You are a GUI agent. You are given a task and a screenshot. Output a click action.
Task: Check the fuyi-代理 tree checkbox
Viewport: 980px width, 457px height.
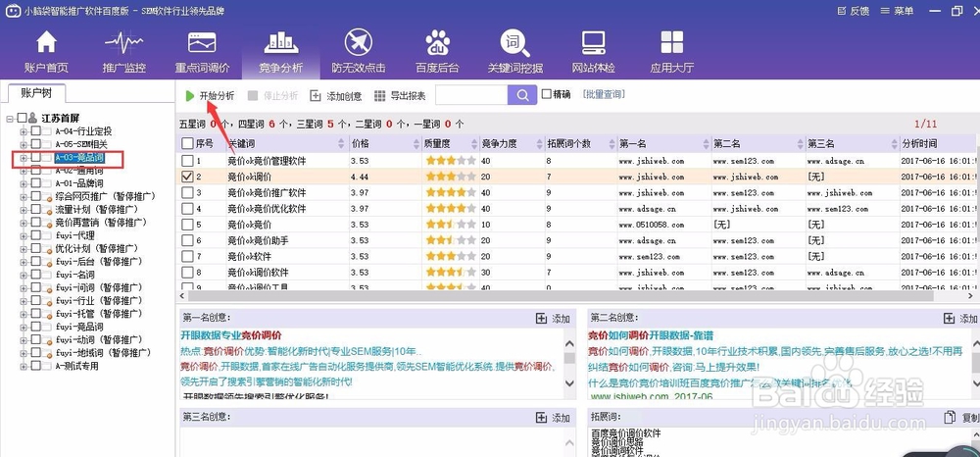[x=35, y=235]
